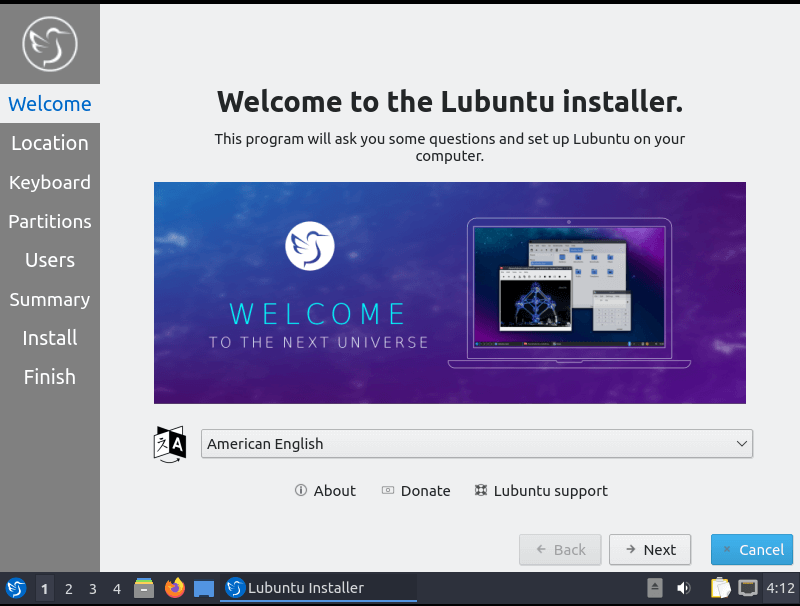Viewport: 800px width, 606px height.
Task: Launch Firefox from the taskbar
Action: pyautogui.click(x=174, y=588)
